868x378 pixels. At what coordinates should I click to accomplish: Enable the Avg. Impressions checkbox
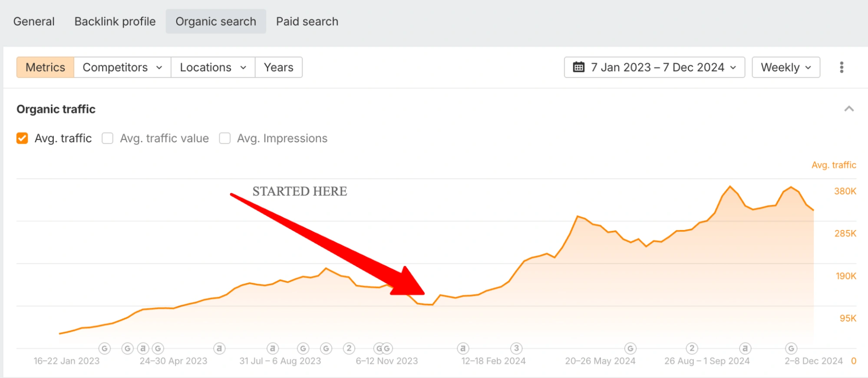coord(224,138)
